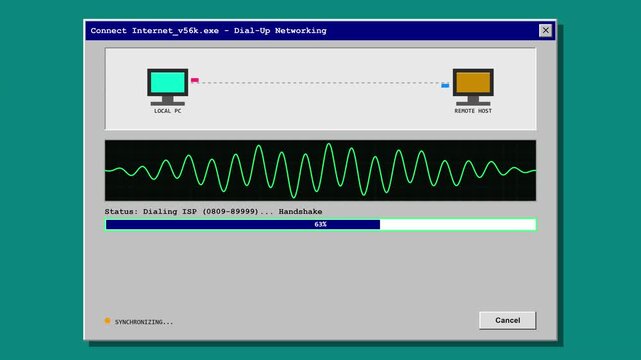Viewport: 641px width, 360px height.
Task: Click the Remote Host monitor icon
Action: pos(473,87)
